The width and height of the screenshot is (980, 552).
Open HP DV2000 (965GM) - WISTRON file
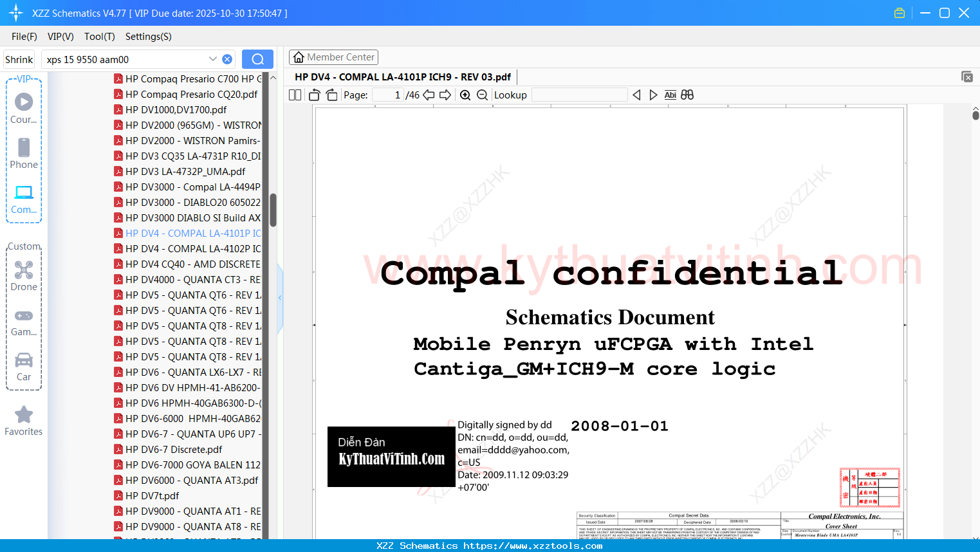[x=187, y=125]
